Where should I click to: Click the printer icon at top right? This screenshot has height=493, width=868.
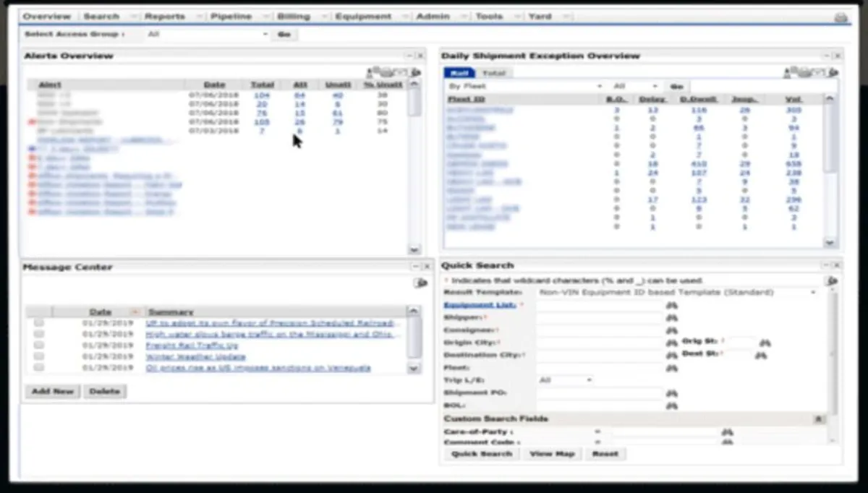841,17
